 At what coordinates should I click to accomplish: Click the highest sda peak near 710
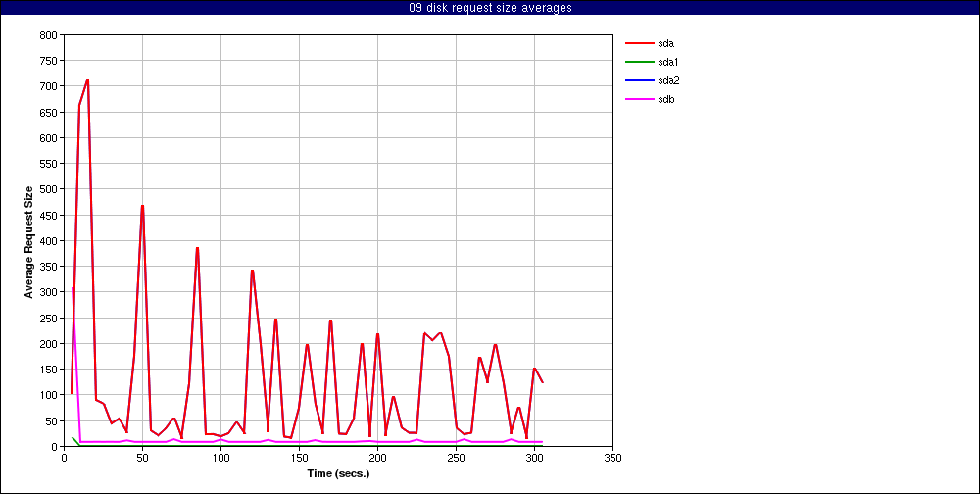87,80
